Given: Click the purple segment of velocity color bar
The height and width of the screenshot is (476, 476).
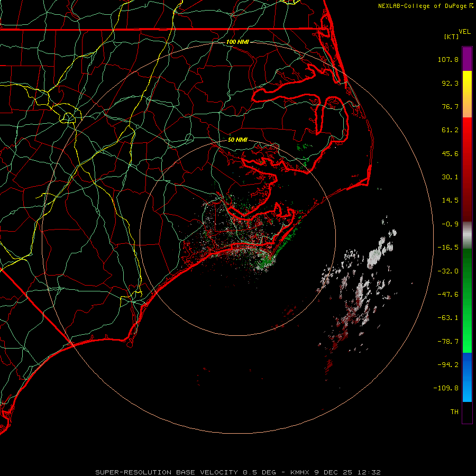Looking at the screenshot, I should tap(467, 59).
